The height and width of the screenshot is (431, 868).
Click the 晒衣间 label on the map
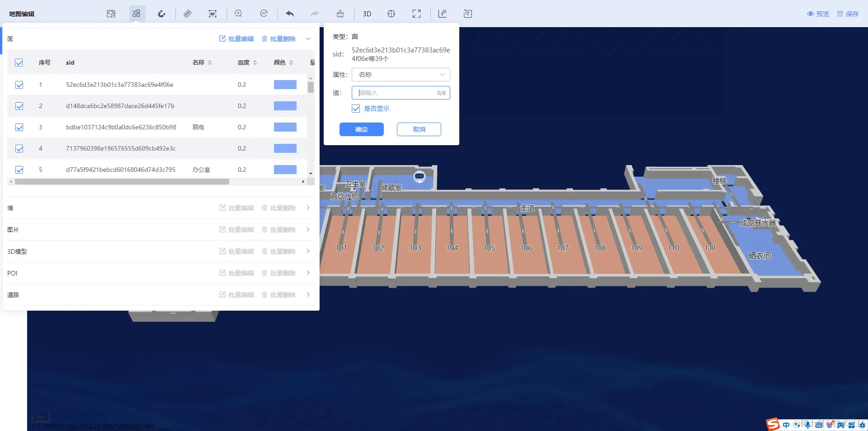(x=759, y=256)
